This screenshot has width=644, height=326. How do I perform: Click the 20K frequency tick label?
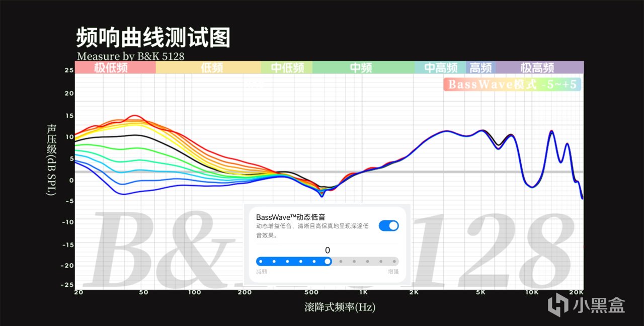577,292
